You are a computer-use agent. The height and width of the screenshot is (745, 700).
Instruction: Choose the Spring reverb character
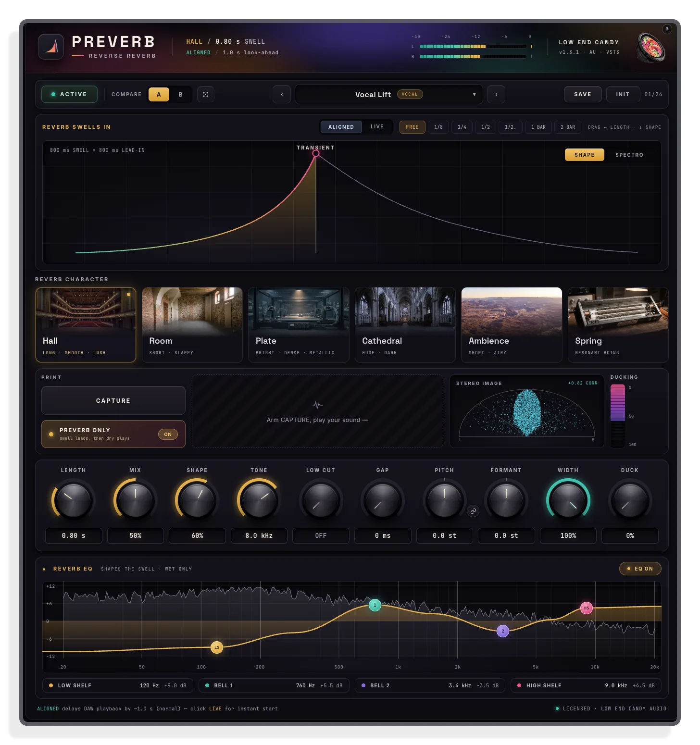point(618,325)
